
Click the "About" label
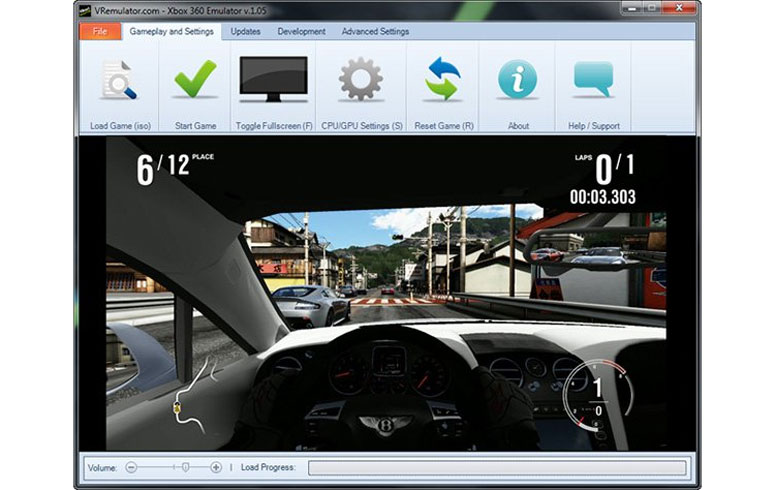518,126
